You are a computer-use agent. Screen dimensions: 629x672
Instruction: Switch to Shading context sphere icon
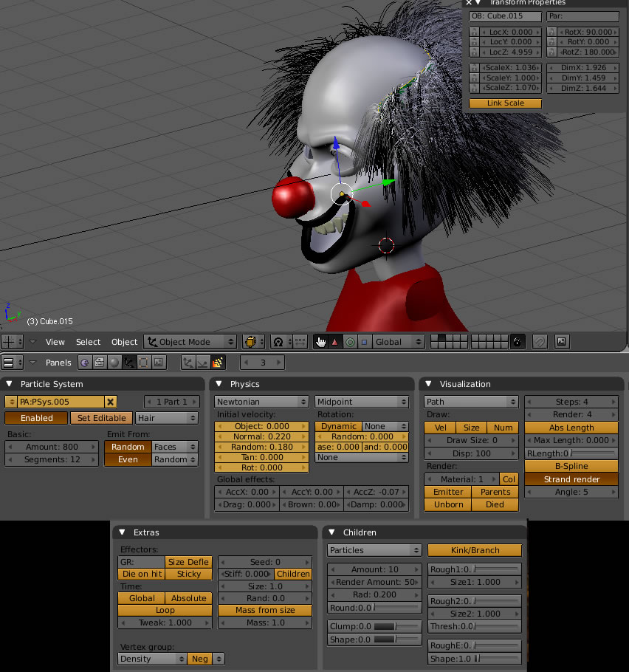(114, 363)
